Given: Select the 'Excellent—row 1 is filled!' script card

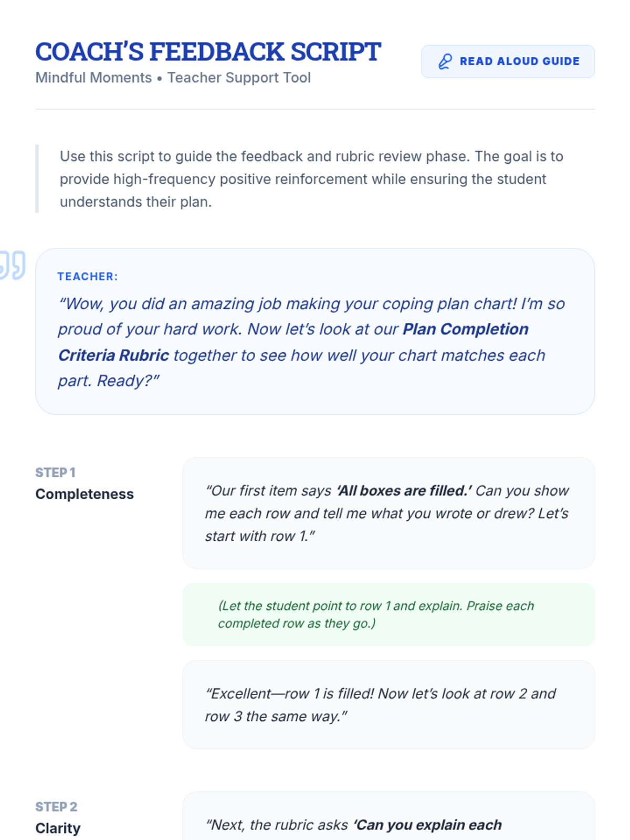Looking at the screenshot, I should [x=388, y=705].
